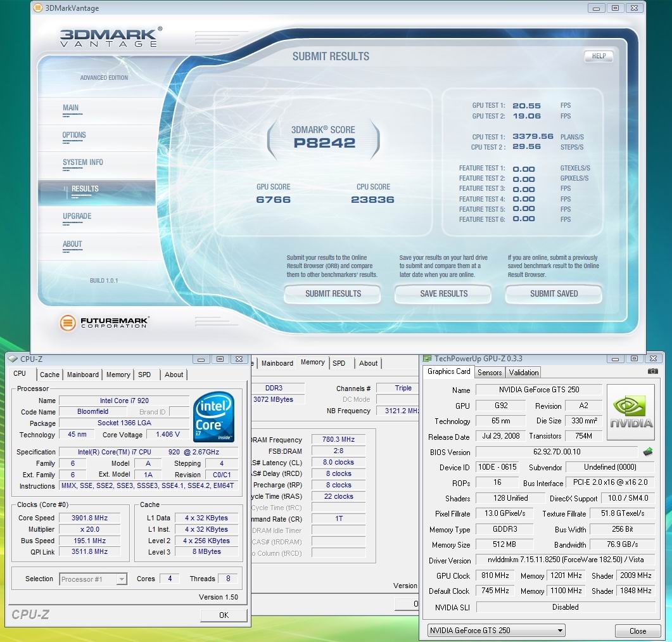
Task: Switch to the Mainboard tab in front CPU-Z
Action: click(83, 375)
